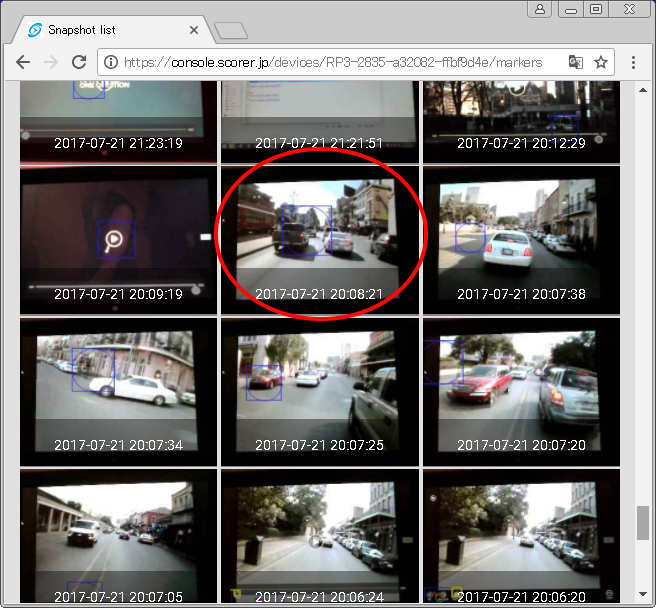
Task: Open snapshot dated 2017-07-21 20:12:29
Action: [521, 121]
